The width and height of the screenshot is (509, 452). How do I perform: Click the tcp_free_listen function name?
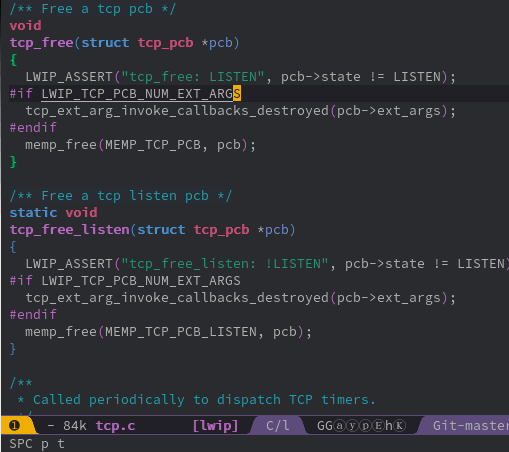(x=69, y=230)
